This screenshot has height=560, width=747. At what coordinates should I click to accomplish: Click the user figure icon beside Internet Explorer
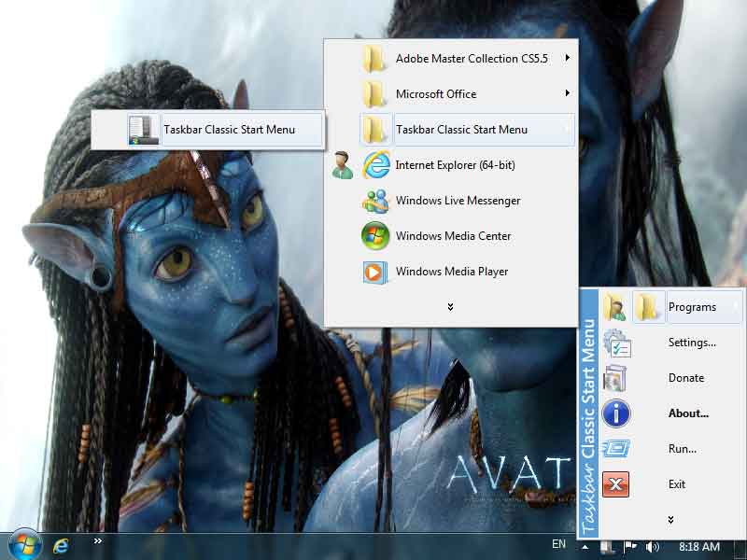[x=342, y=165]
